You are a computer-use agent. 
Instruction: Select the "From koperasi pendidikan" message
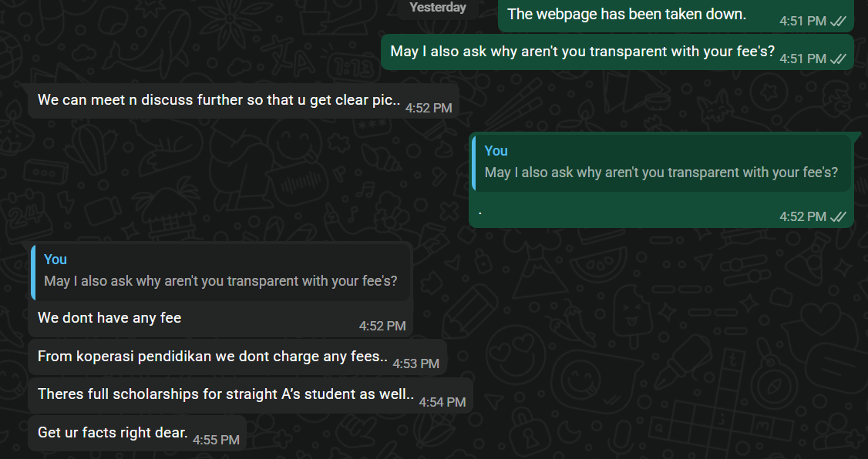pyautogui.click(x=212, y=357)
